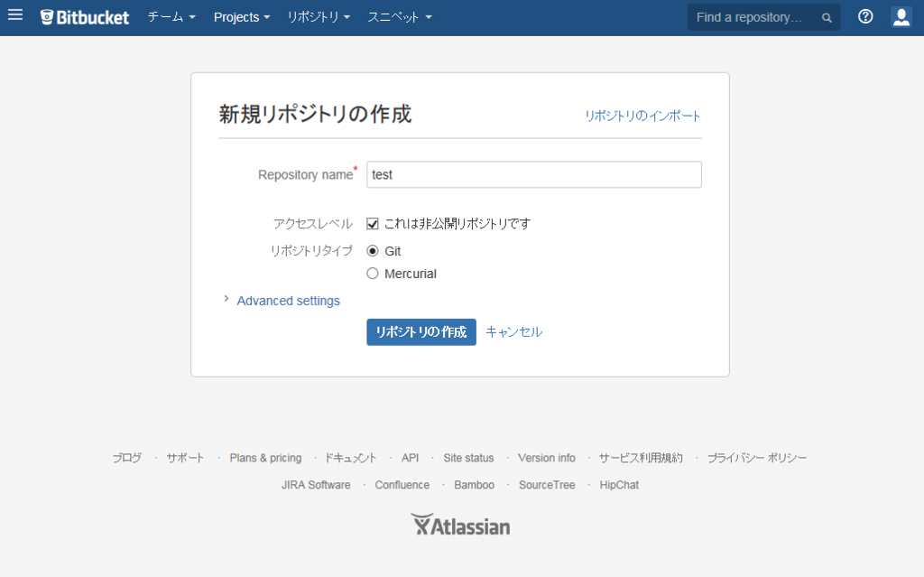Open the SourceTree footer link
Image resolution: width=924 pixels, height=577 pixels.
point(547,485)
